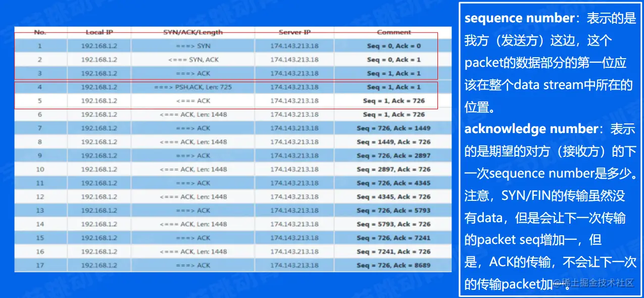Click the comment "Seq = 5793, Ack = 726"

[x=394, y=224]
